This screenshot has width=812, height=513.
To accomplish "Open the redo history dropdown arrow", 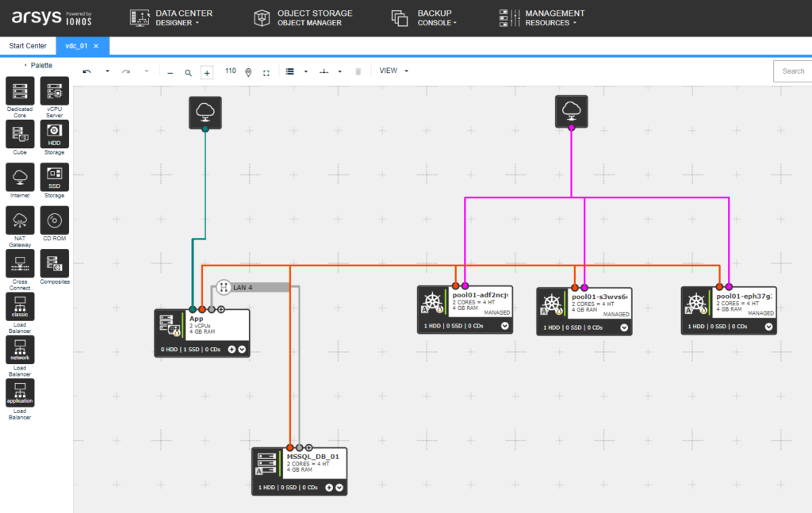I will [x=145, y=71].
